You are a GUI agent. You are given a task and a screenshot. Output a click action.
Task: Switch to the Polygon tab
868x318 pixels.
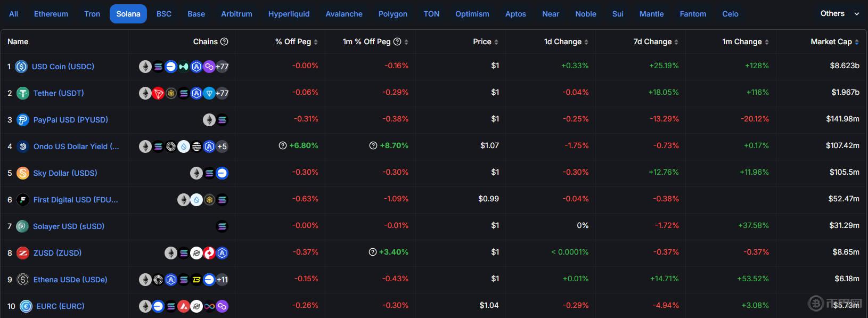(x=393, y=14)
